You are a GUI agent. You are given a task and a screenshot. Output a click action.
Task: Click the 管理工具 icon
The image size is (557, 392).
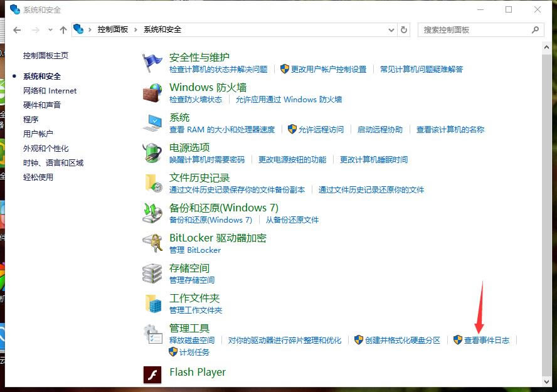[x=152, y=332]
